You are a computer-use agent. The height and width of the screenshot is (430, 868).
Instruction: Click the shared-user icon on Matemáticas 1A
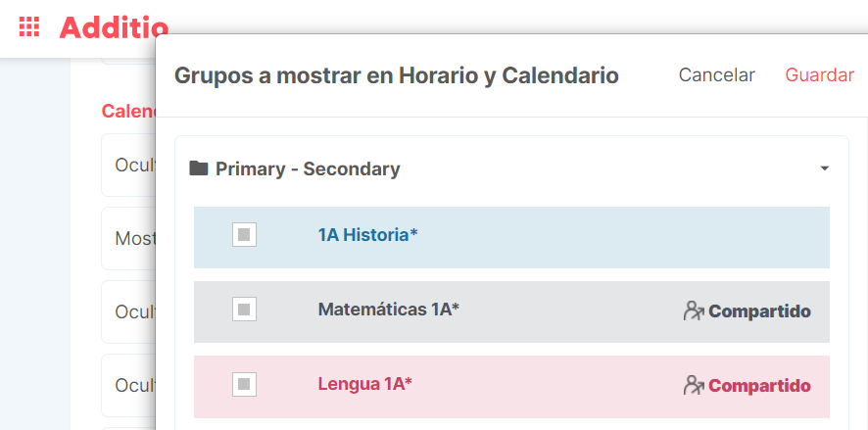point(694,311)
